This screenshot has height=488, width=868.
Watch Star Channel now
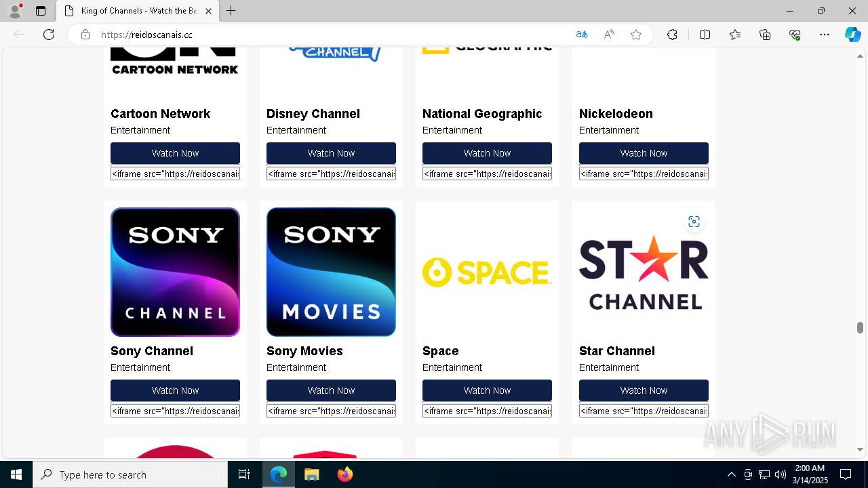pyautogui.click(x=644, y=390)
